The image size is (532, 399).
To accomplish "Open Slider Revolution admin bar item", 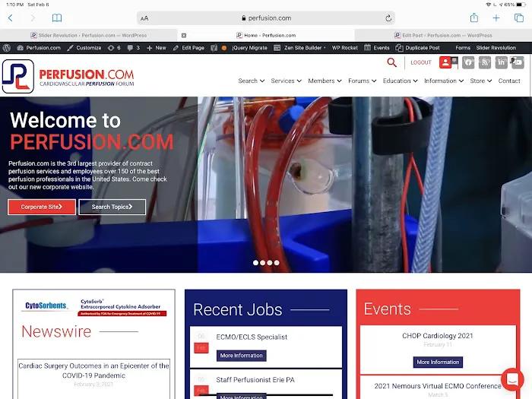I will point(496,48).
